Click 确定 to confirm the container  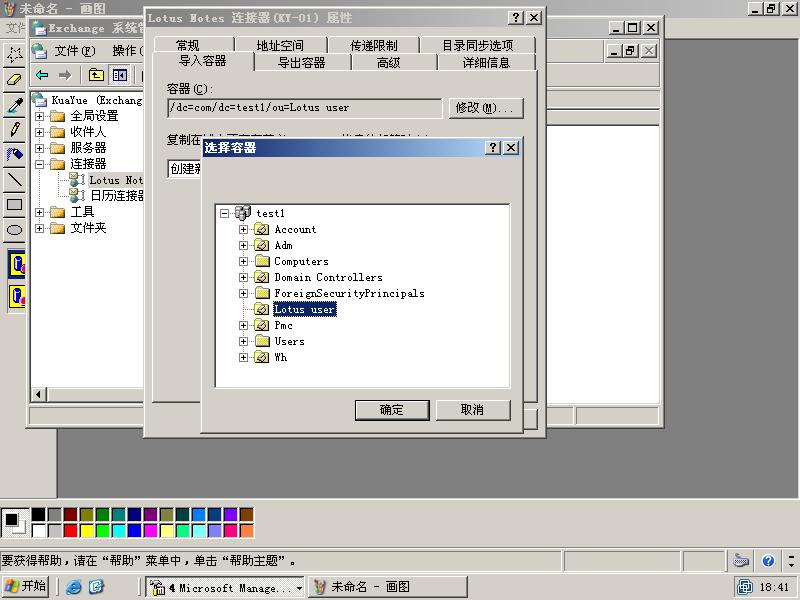[392, 410]
